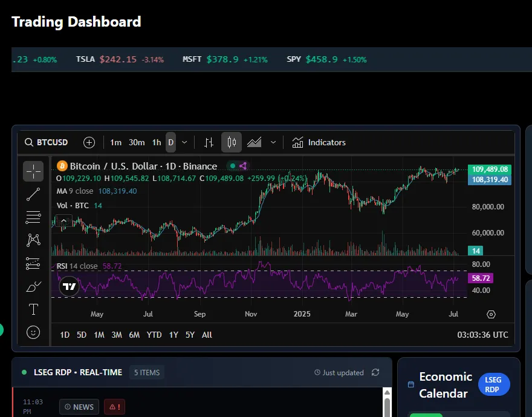Click the green market status dot in legend
Screen dimensions: 532x417
[233, 166]
